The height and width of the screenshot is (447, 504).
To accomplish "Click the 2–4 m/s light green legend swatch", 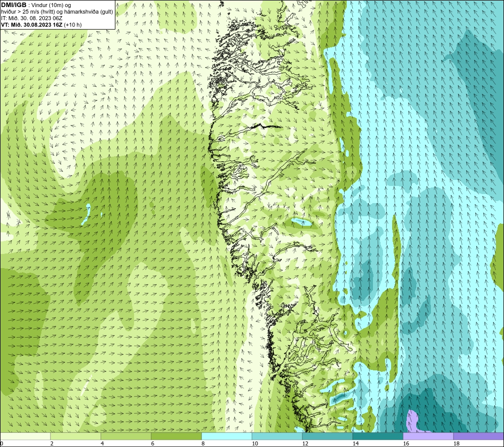I will click(x=76, y=436).
